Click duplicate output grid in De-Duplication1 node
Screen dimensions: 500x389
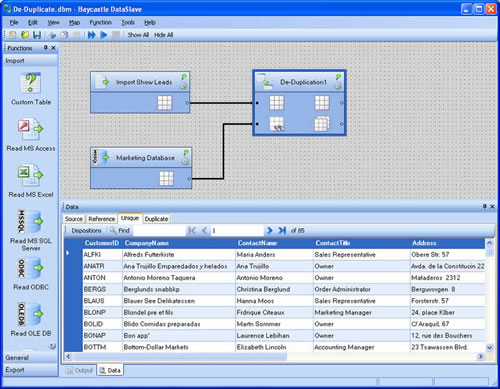[x=322, y=124]
